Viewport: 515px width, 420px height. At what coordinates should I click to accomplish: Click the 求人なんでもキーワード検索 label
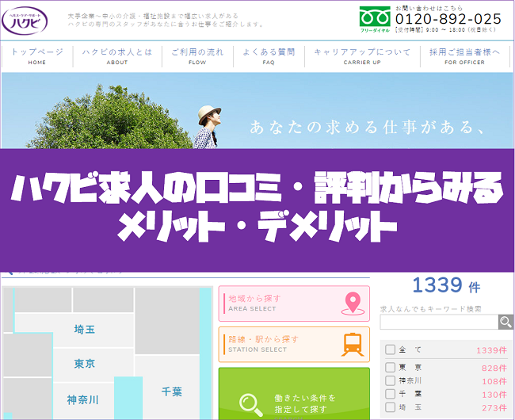pos(430,309)
